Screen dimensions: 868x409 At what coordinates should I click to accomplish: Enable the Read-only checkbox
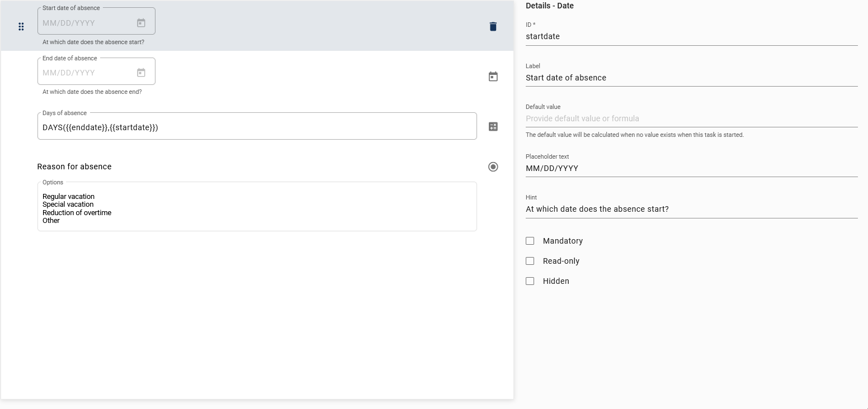[530, 260]
